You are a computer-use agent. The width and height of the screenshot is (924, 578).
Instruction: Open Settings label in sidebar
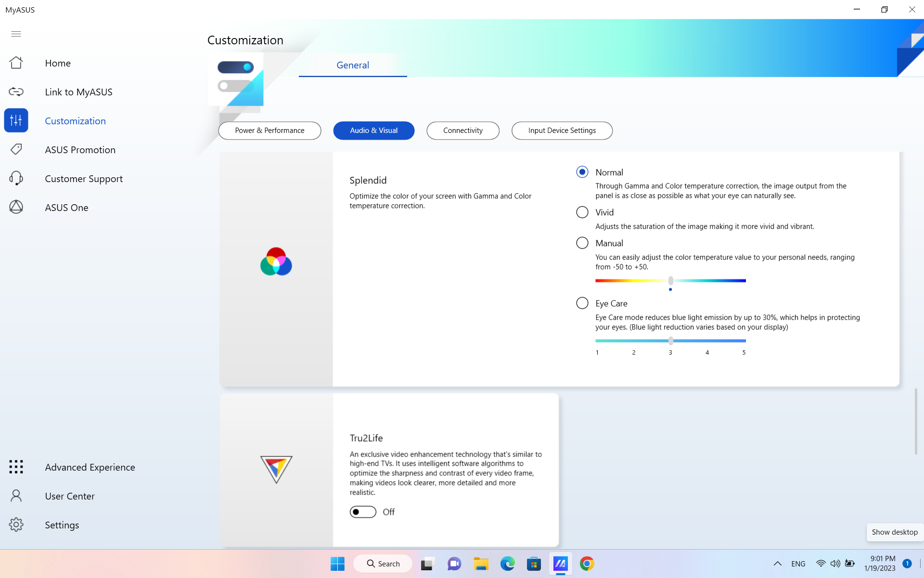pos(62,525)
